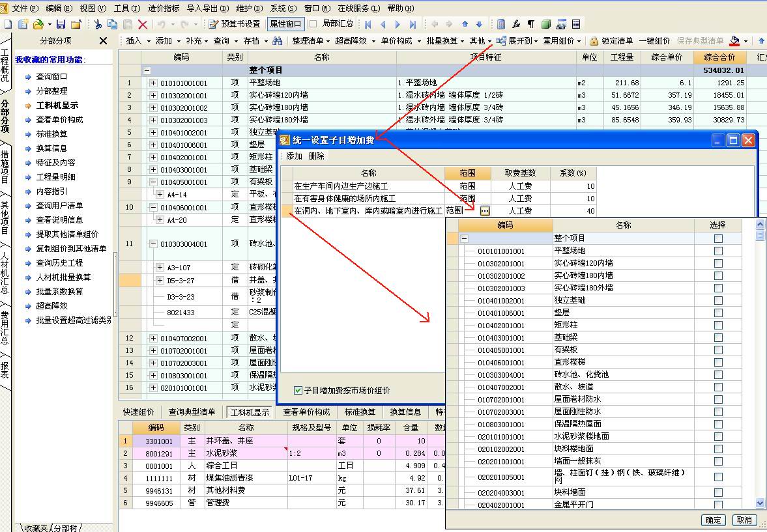Open the calculator icon
Screen dimensions: 767x532
[501, 24]
